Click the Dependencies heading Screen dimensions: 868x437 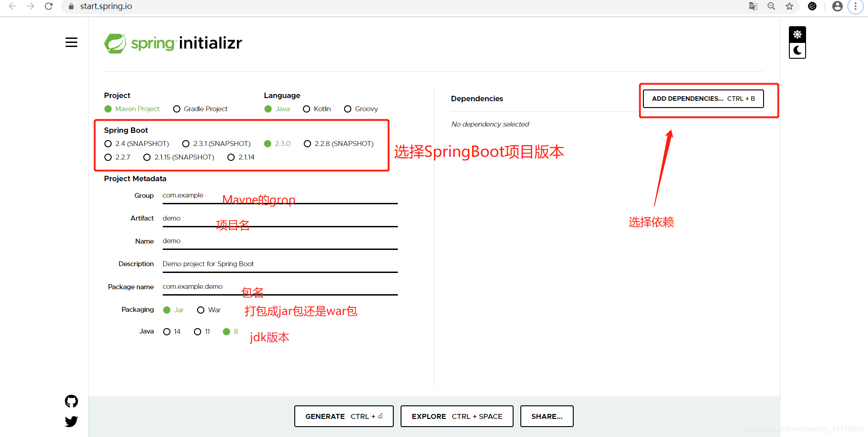point(477,99)
